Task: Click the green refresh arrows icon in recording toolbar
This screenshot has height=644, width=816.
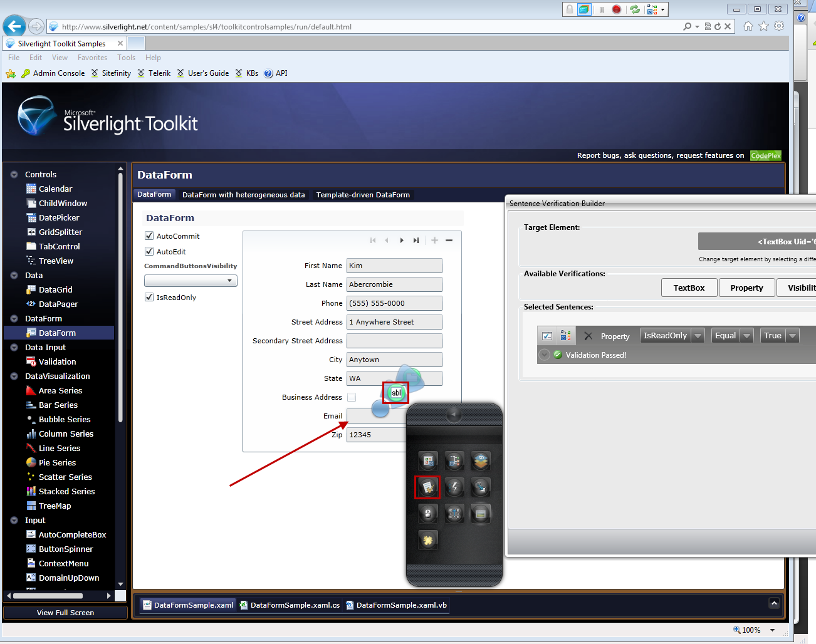Action: (635, 9)
